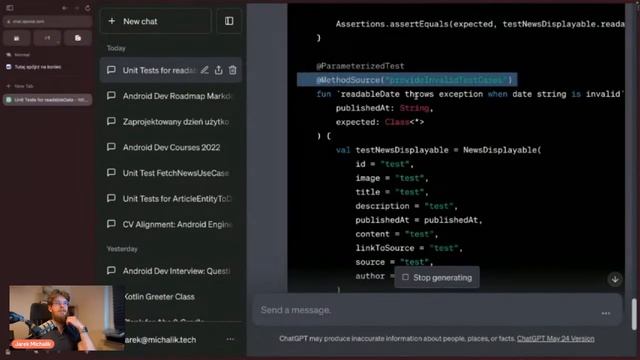Toggle the Arc browser sidebar icon

10,8
